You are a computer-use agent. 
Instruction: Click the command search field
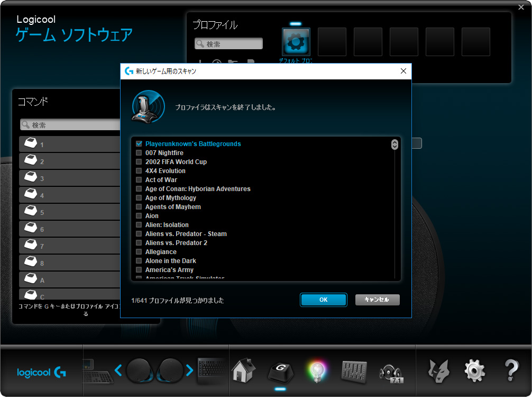click(x=70, y=124)
